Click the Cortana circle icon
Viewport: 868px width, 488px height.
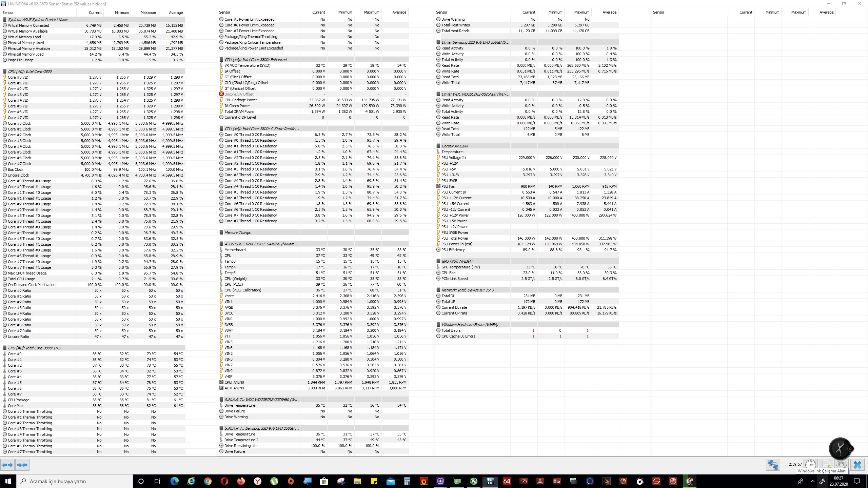pos(141,481)
